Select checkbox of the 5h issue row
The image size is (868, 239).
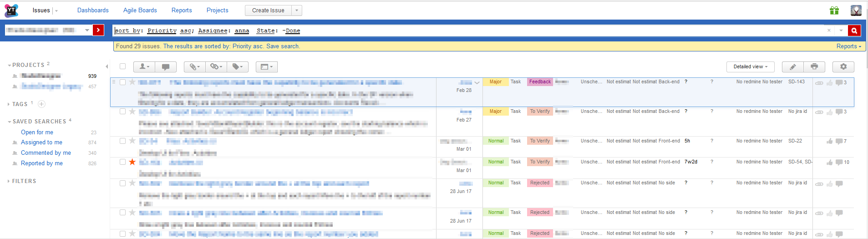(123, 141)
